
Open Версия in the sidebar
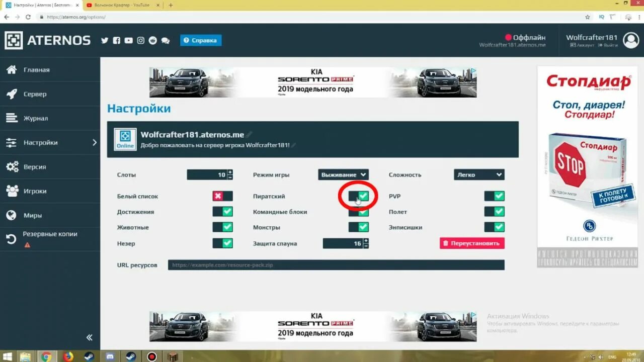pos(50,167)
